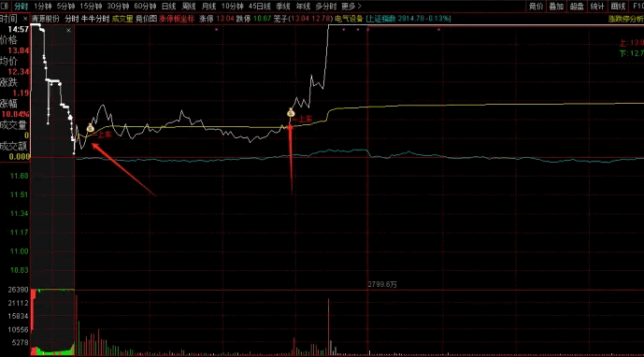
Task: Open the 45日线 chart
Action: click(260, 7)
